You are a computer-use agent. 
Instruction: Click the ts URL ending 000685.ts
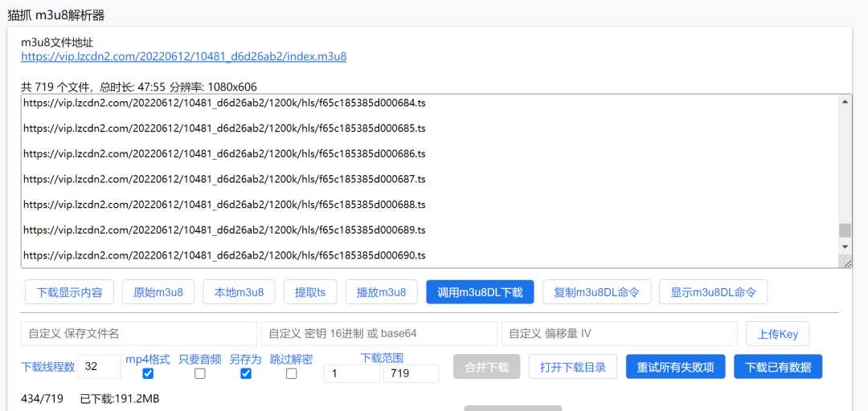[224, 128]
